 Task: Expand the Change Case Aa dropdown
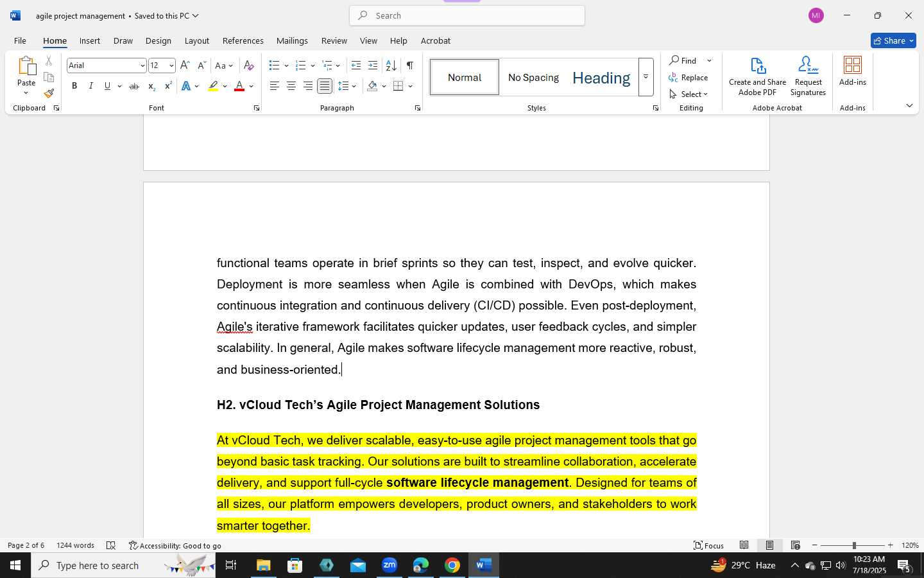(x=224, y=66)
